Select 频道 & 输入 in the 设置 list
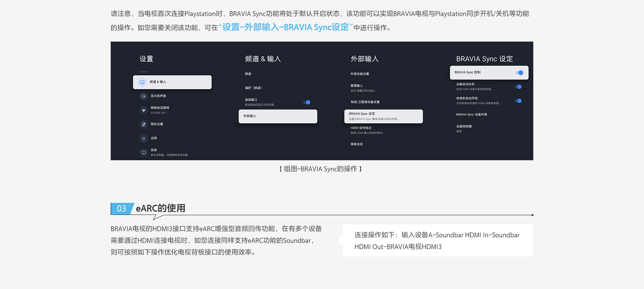The height and width of the screenshot is (289, 644). click(x=172, y=82)
